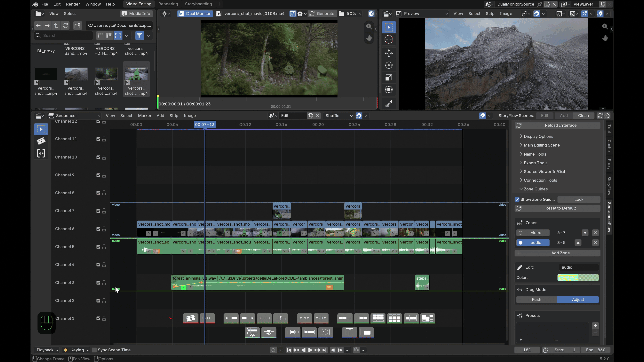
Task: Open the Shuffle overlap mode dropdown
Action: tap(339, 116)
